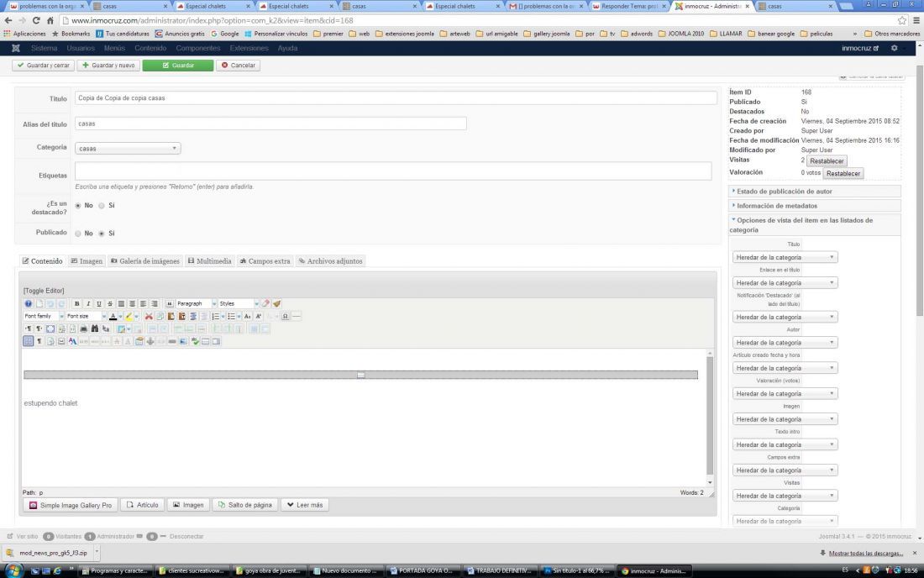This screenshot has height=578, width=924.
Task: Click the Toggle Editor link
Action: click(44, 291)
